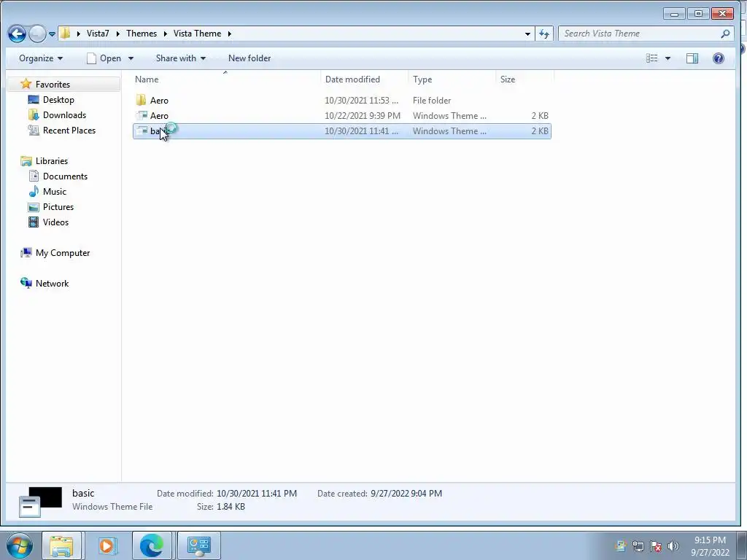Click the volume speaker tray icon
Screen dimensions: 747x560
coord(673,546)
